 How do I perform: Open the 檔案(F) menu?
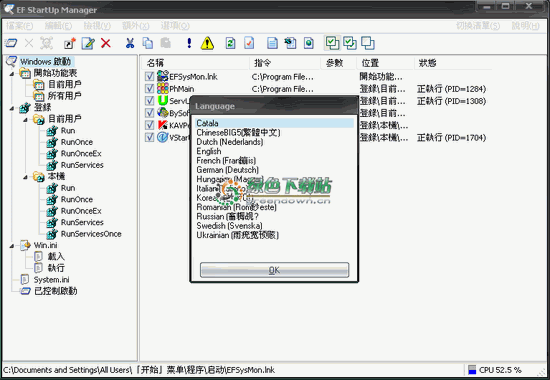point(19,26)
